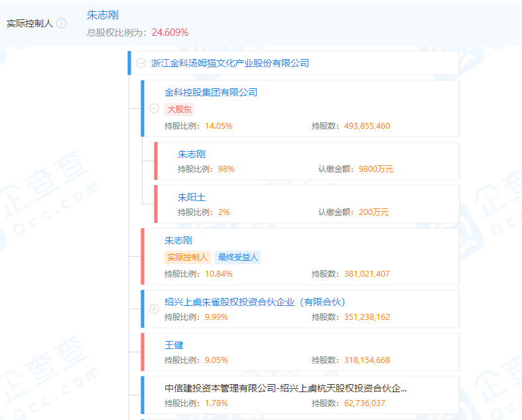Screen dimensions: 522x420
Task: Select the 24.609% total equity ratio value
Action: pos(170,33)
